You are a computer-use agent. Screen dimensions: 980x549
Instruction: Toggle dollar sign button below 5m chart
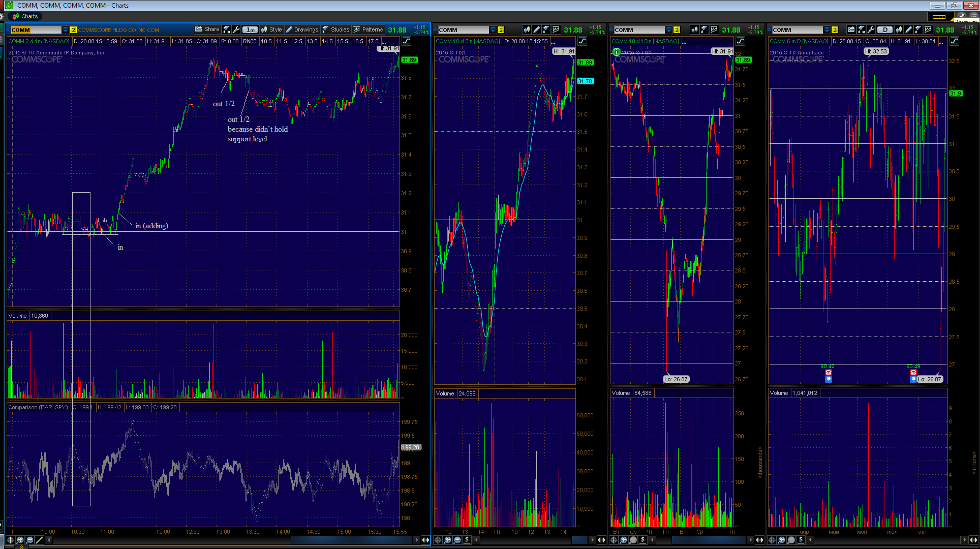pos(467,540)
